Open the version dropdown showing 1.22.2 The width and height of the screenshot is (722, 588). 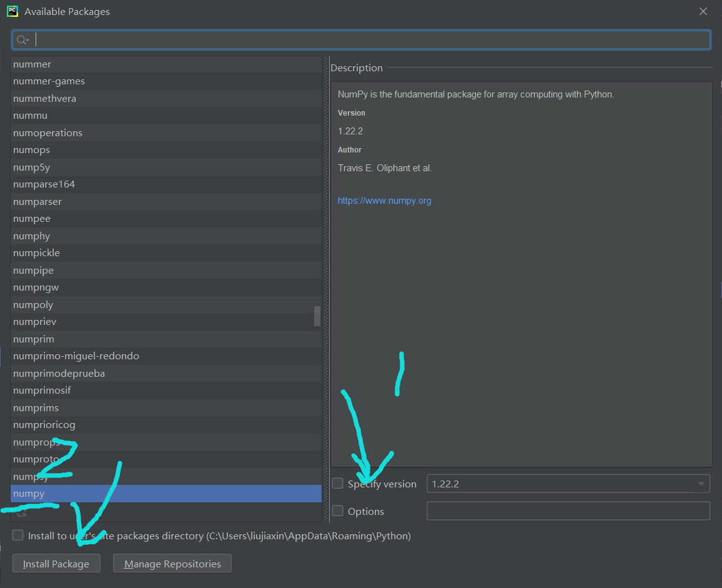[568, 484]
